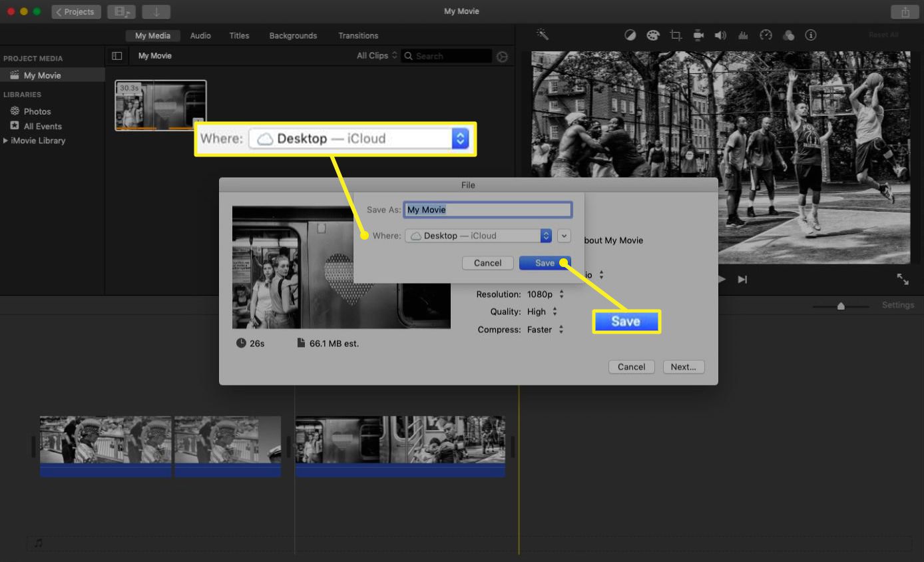Select the crop tool
The image size is (924, 562).
tap(676, 35)
